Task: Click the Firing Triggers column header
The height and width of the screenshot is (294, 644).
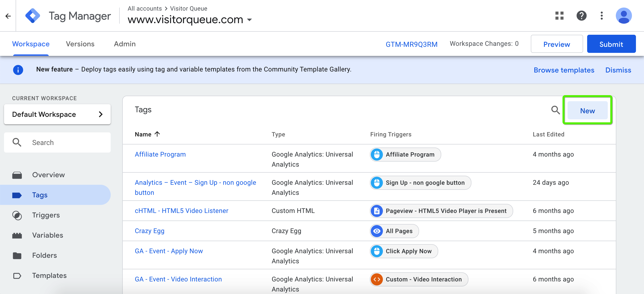Action: (391, 134)
